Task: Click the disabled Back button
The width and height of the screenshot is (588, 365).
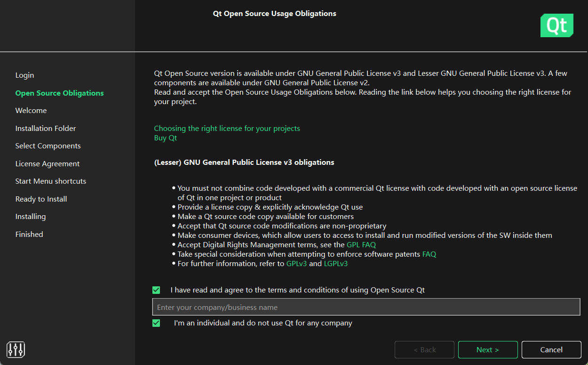Action: (x=424, y=349)
